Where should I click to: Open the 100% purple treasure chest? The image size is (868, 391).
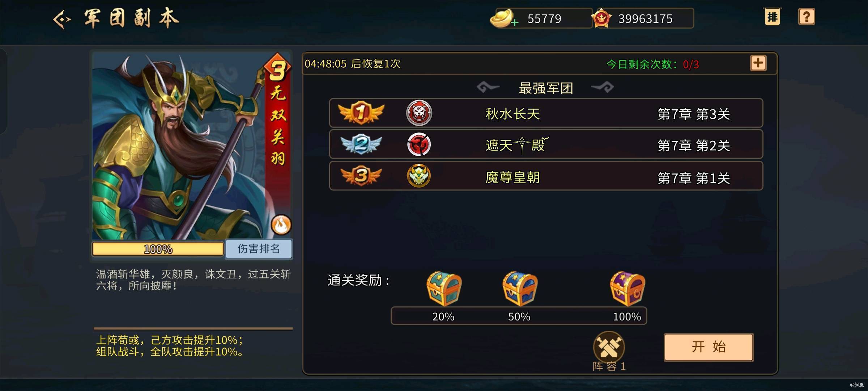click(x=627, y=289)
